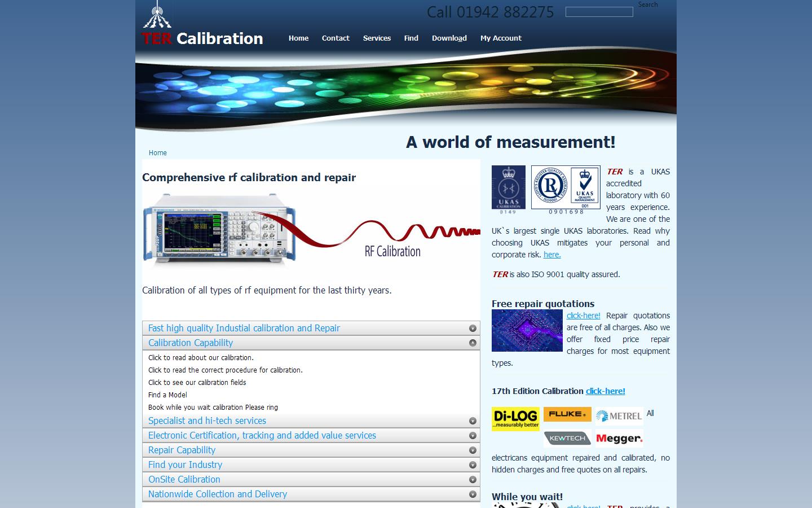The width and height of the screenshot is (812, 508).
Task: Click the 'Call 01942 882275' phone number
Action: [x=490, y=12]
